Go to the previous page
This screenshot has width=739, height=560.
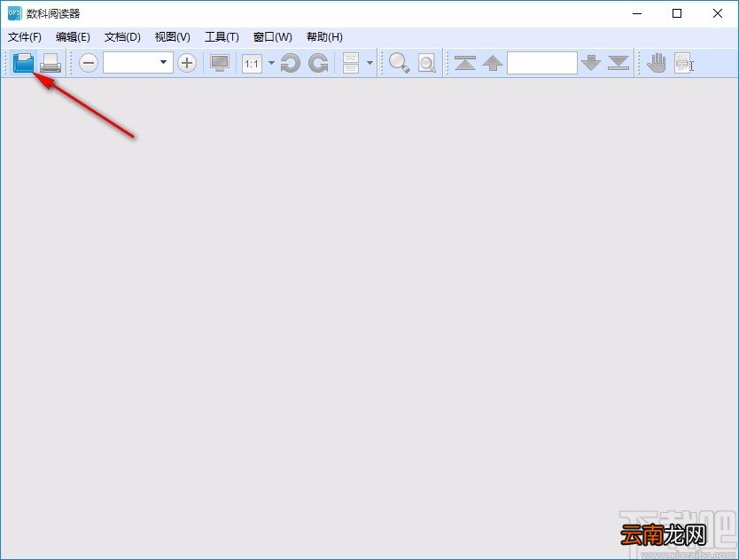click(x=493, y=63)
